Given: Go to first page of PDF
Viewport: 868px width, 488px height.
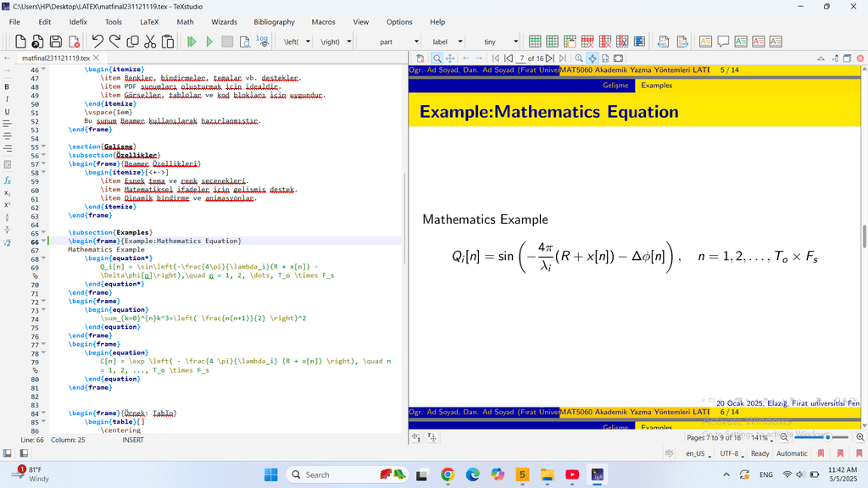Looking at the screenshot, I should click(x=495, y=58).
